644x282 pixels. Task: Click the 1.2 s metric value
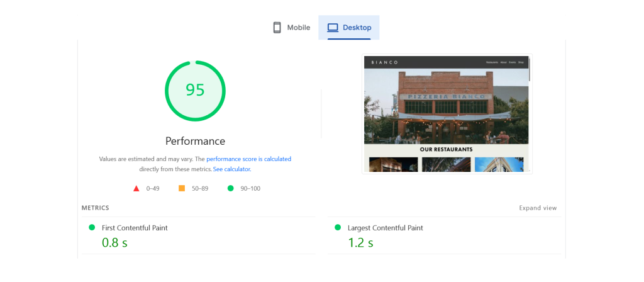coord(360,242)
